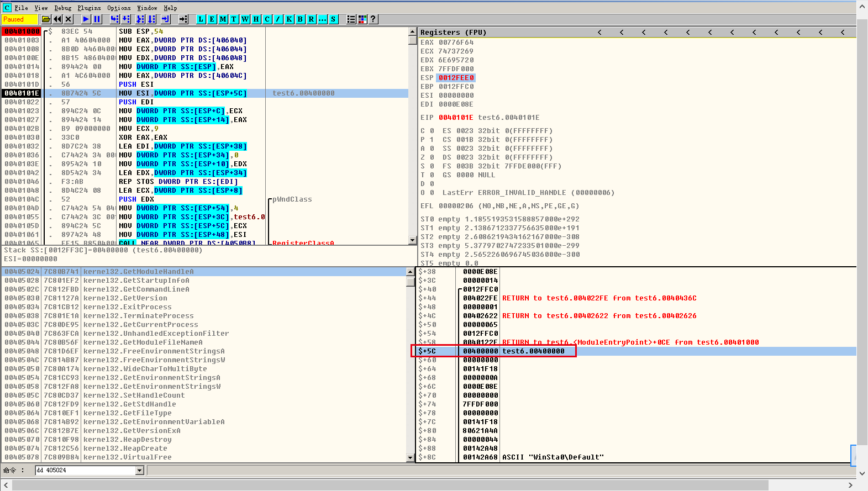868x491 pixels.
Task: Click the command input field showing dd 405024
Action: point(86,471)
